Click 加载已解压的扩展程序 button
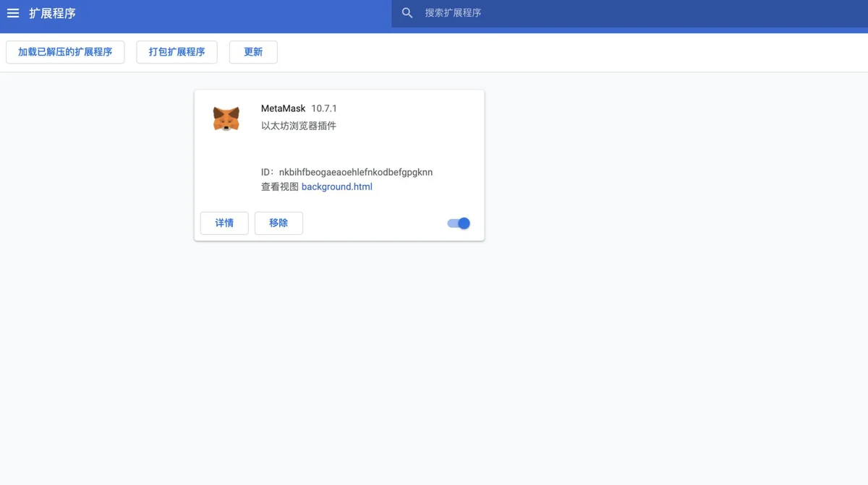This screenshot has width=868, height=485. (65, 52)
